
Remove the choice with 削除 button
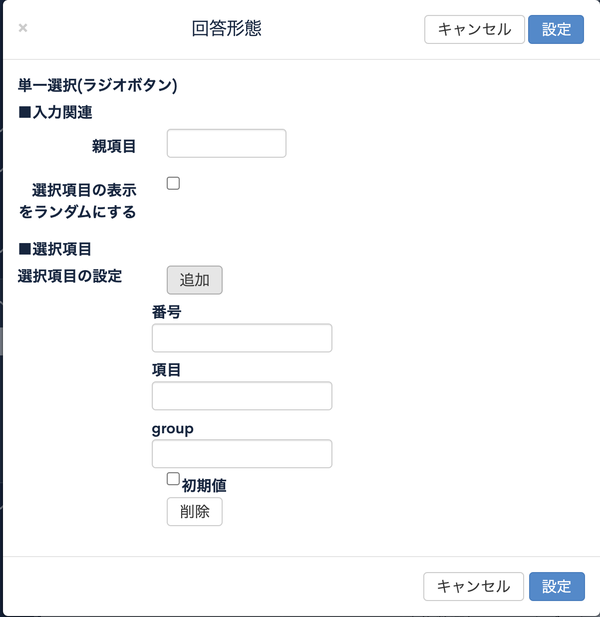pos(194,511)
